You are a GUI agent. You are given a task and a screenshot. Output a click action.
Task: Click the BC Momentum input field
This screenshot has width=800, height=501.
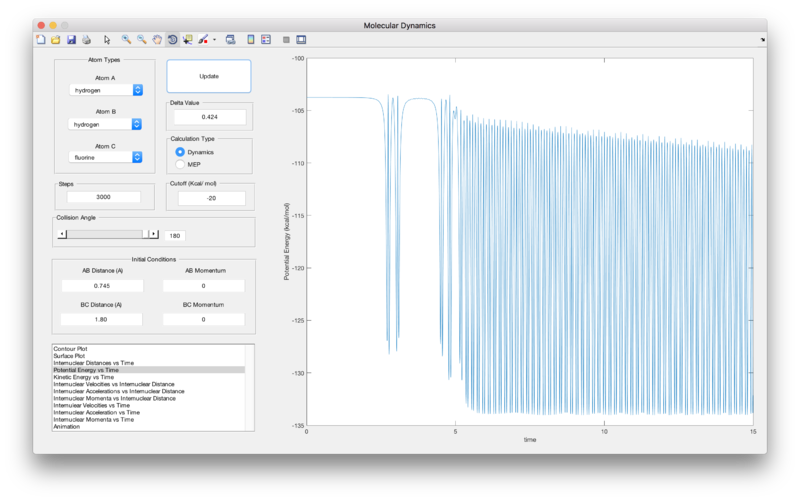coord(204,319)
